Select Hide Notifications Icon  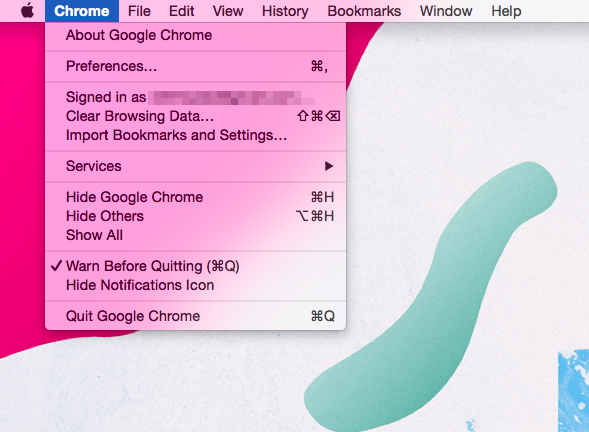coord(195,285)
